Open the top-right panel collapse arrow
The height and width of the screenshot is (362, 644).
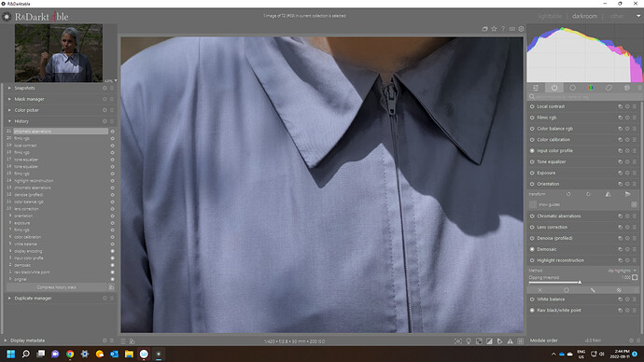coord(638,16)
